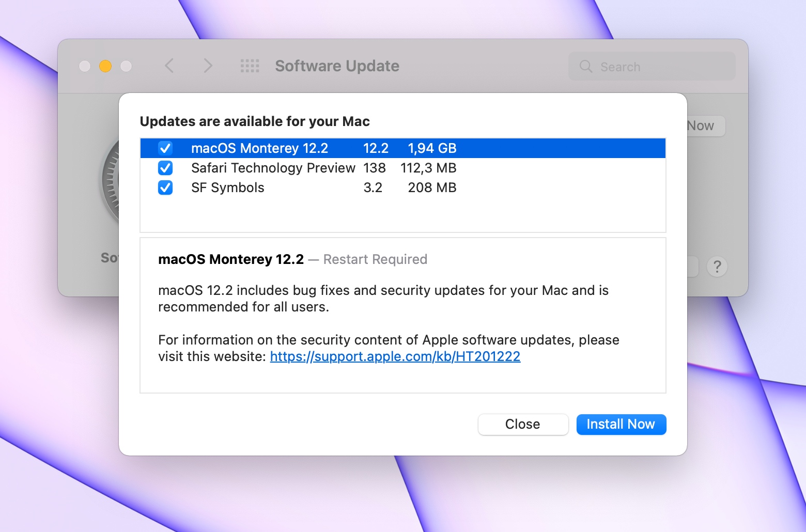Focus the Search field
The height and width of the screenshot is (532, 806).
tap(652, 66)
